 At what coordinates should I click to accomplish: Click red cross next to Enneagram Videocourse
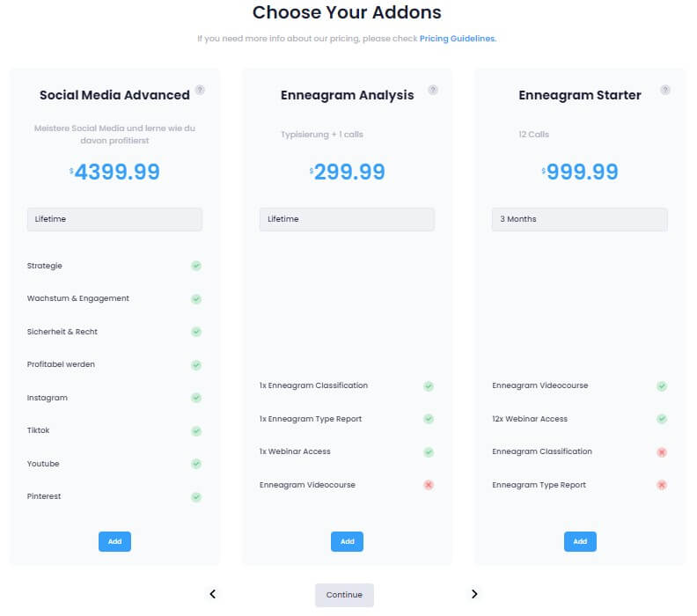coord(429,485)
